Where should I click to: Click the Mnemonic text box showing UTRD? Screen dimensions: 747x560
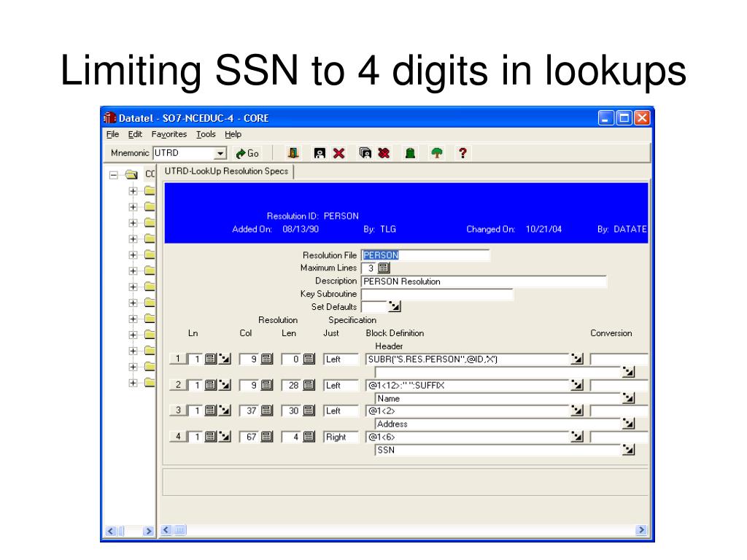[x=184, y=153]
